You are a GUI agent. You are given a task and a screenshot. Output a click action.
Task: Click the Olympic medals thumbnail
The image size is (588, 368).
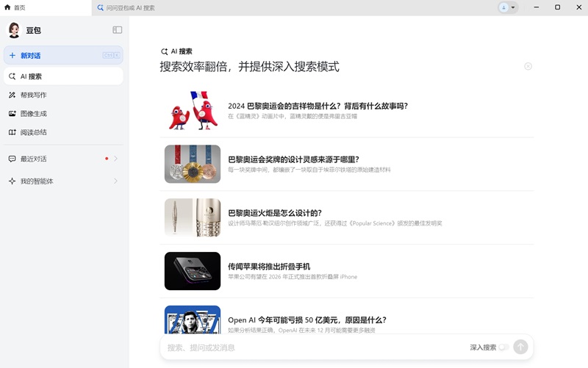tap(193, 164)
